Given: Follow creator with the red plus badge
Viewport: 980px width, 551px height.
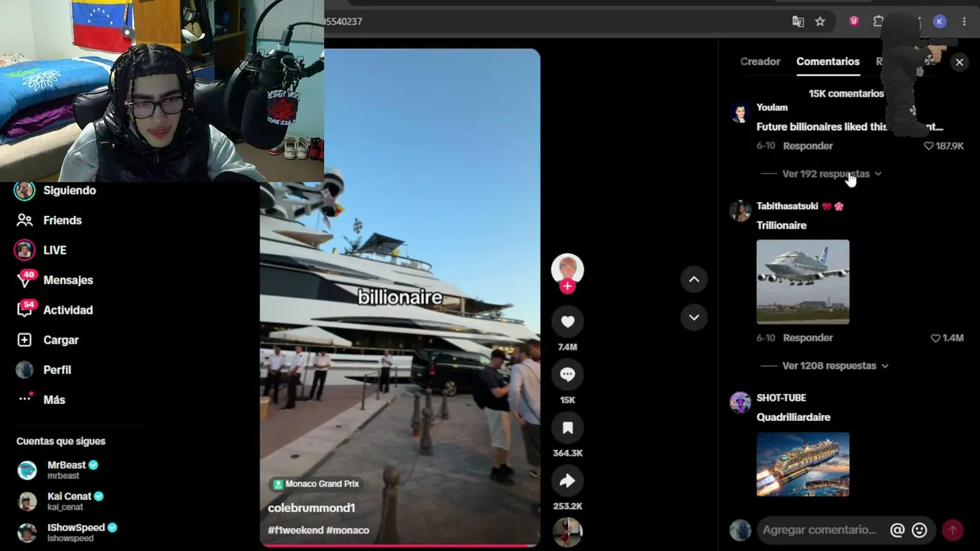Looking at the screenshot, I should point(567,286).
